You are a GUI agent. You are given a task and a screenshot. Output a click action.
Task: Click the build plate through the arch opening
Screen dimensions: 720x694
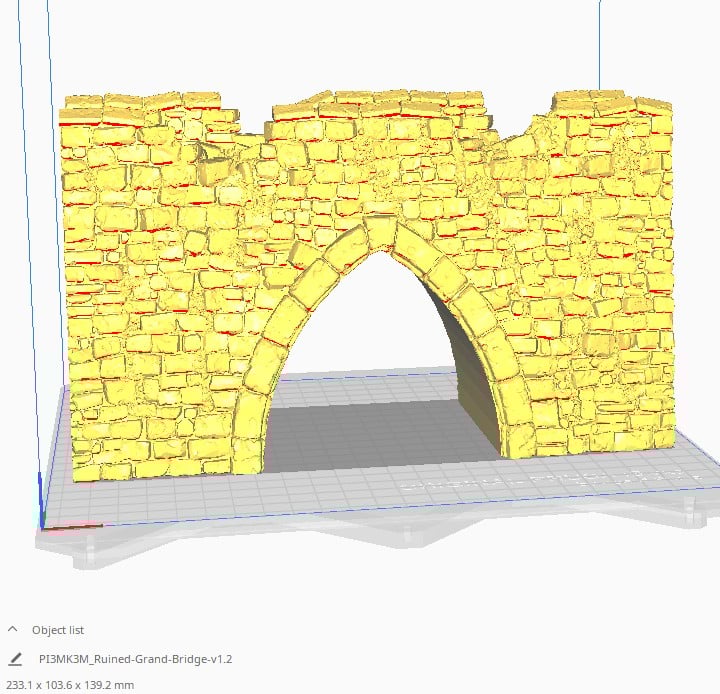coord(380,420)
